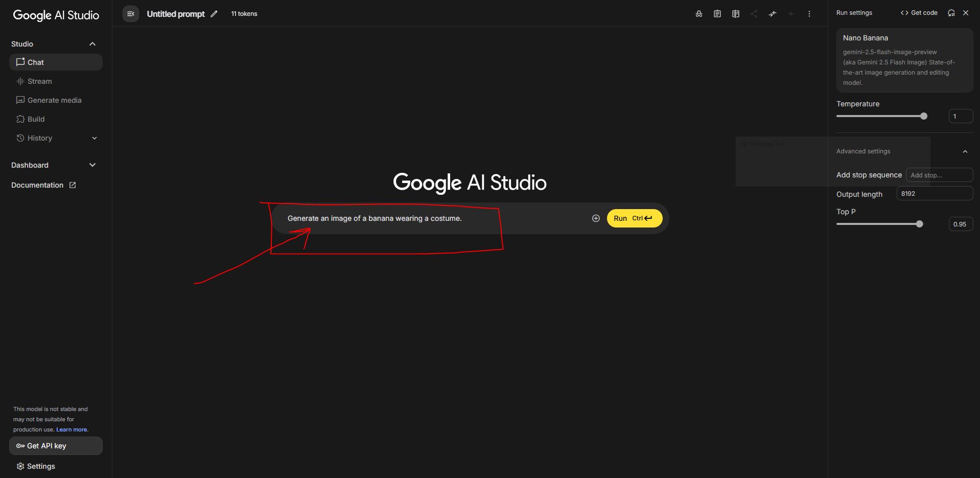Open the prompt gallery icon

point(735,14)
